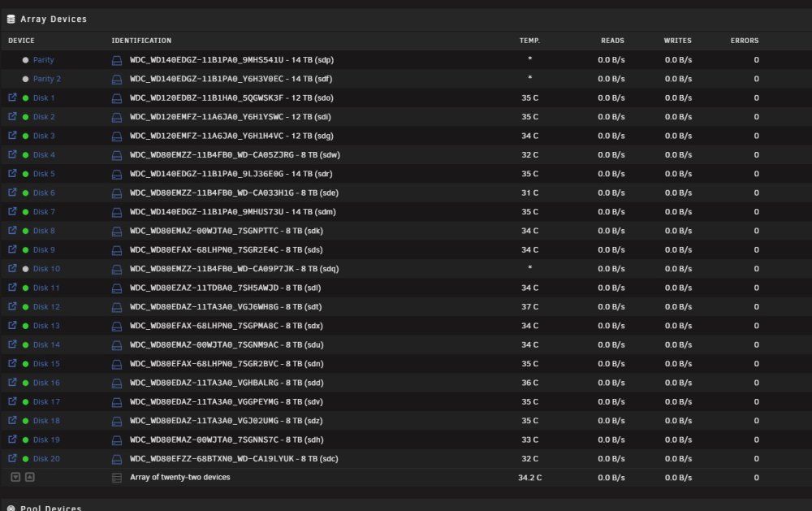Open the Disk 10 browse icon

tap(12, 268)
